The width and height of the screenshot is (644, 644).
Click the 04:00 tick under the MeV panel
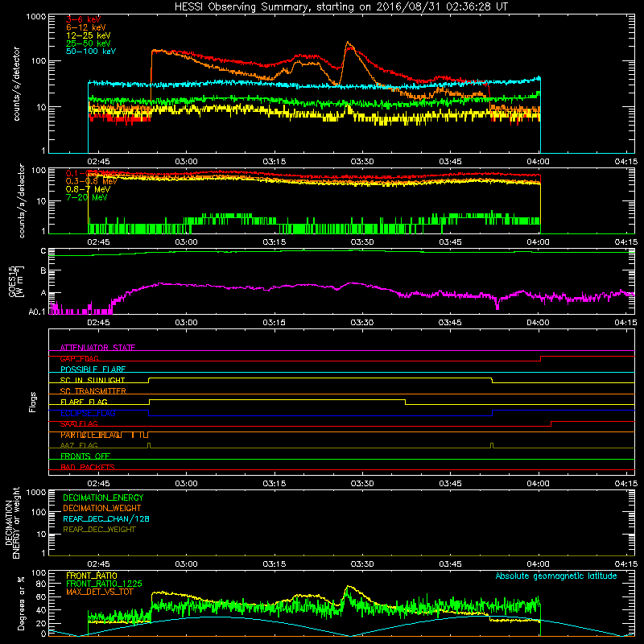pyautogui.click(x=538, y=242)
